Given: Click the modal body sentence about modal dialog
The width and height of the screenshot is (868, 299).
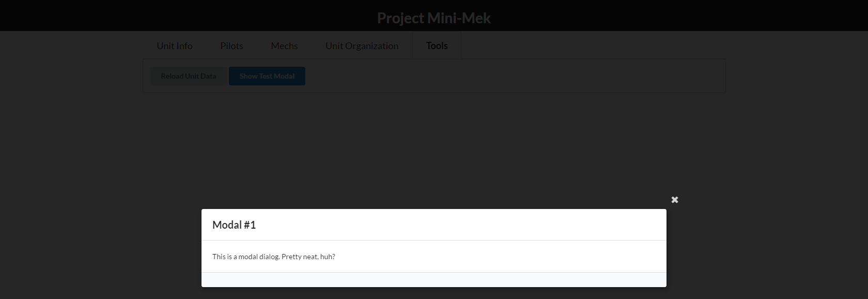Looking at the screenshot, I should [x=274, y=257].
